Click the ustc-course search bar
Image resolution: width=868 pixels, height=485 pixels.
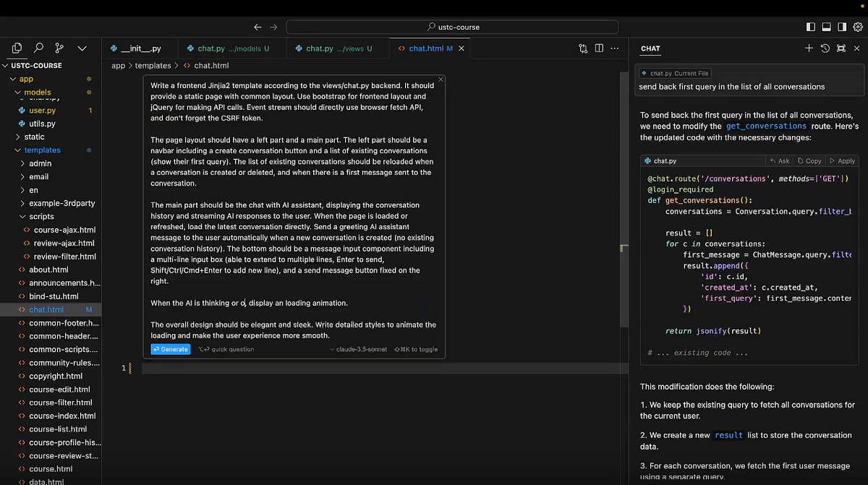tap(452, 26)
